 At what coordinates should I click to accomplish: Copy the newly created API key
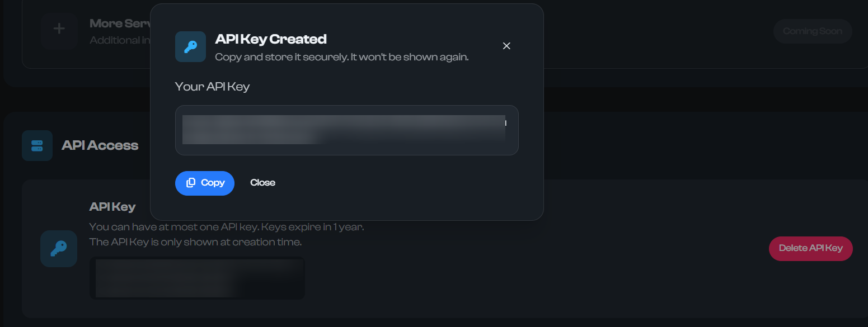(205, 183)
